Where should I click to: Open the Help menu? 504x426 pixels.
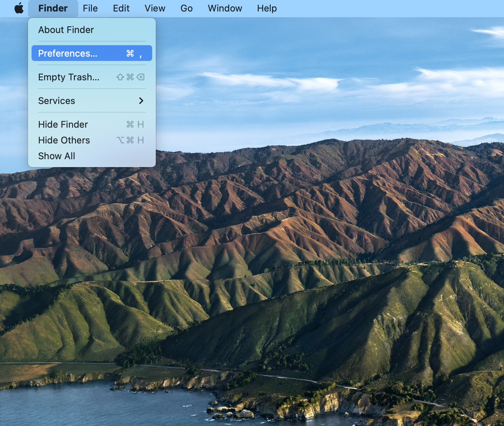coord(267,8)
